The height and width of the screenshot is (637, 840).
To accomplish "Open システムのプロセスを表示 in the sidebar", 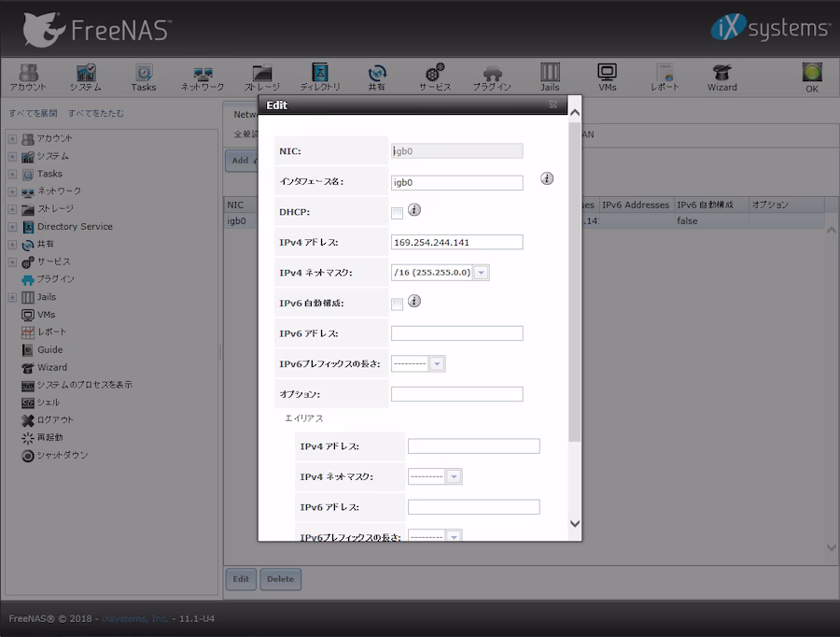I will point(77,385).
